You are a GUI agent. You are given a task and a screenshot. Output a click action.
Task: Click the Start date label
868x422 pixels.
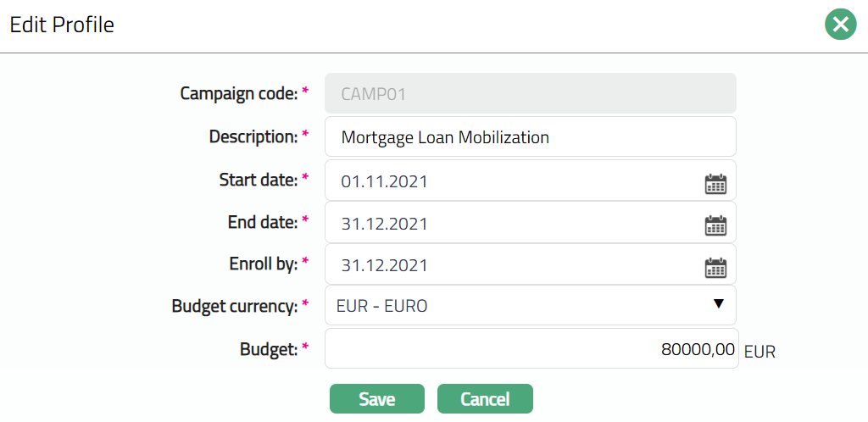[258, 180]
